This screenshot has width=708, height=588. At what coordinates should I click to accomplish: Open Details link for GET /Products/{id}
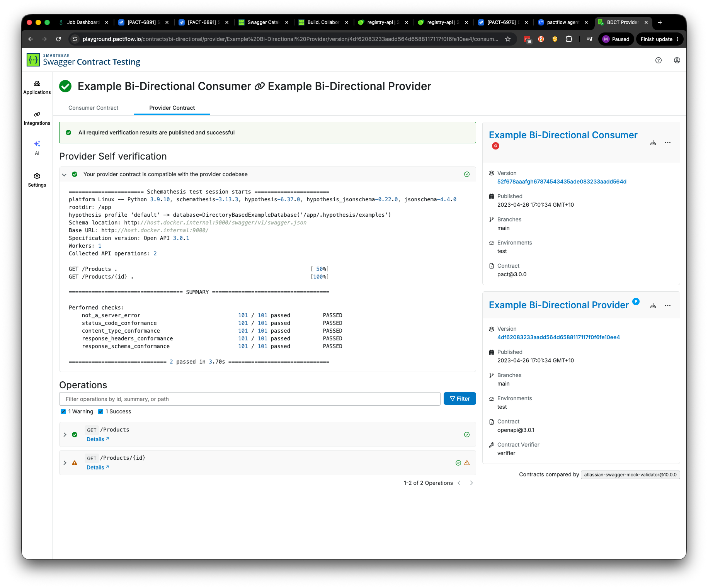tap(98, 467)
